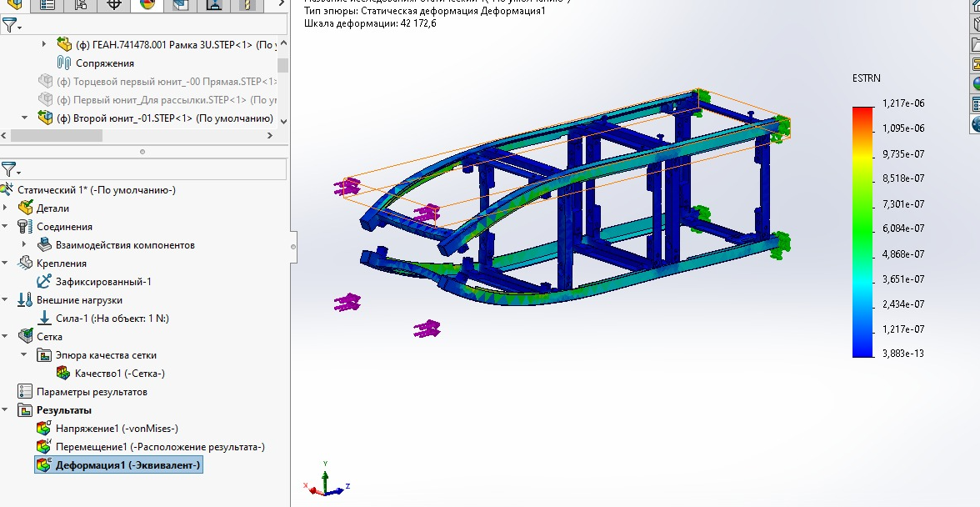Click the suppressed Торцевой первый юнит icon
The width and height of the screenshot is (980, 507).
46,81
